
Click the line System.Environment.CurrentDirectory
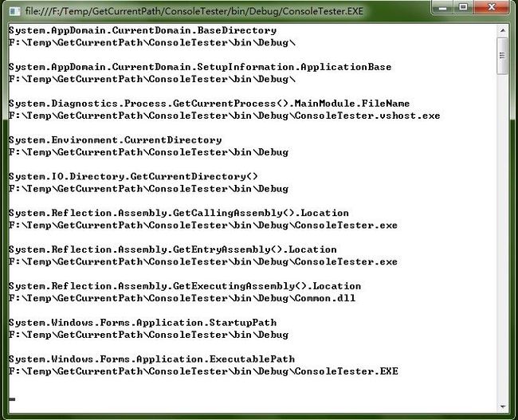point(115,140)
